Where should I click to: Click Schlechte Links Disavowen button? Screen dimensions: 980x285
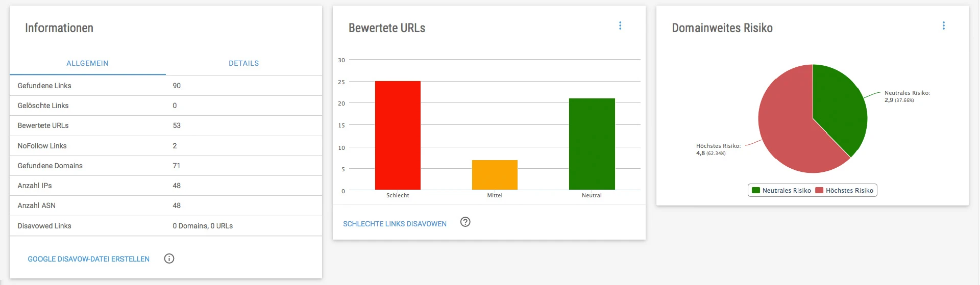[x=395, y=224]
